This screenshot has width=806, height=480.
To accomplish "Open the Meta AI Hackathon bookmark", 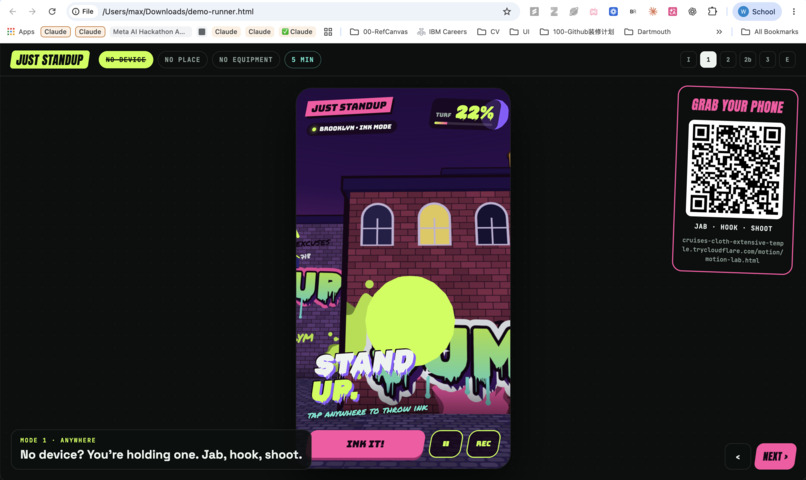I will [x=149, y=31].
